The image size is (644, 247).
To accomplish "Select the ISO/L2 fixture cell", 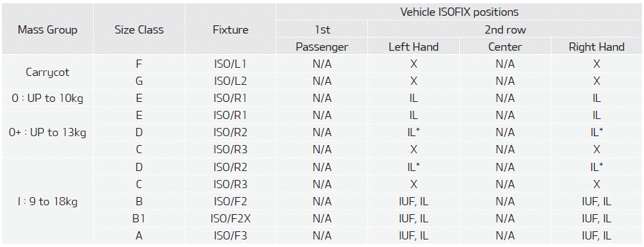I will [x=231, y=81].
